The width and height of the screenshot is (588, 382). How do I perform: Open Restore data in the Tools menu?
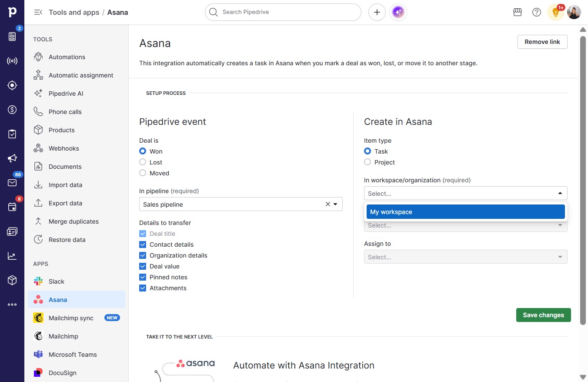coord(77,240)
